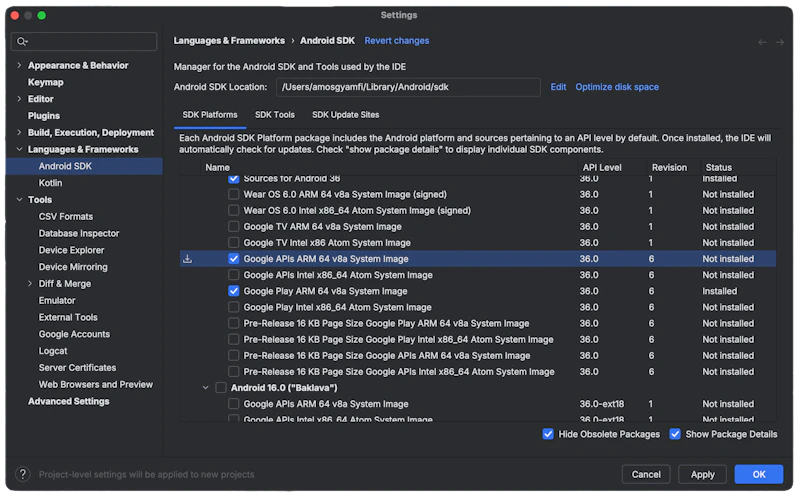Expand Diff & Merge subsection
This screenshot has height=497, width=800.
[30, 284]
